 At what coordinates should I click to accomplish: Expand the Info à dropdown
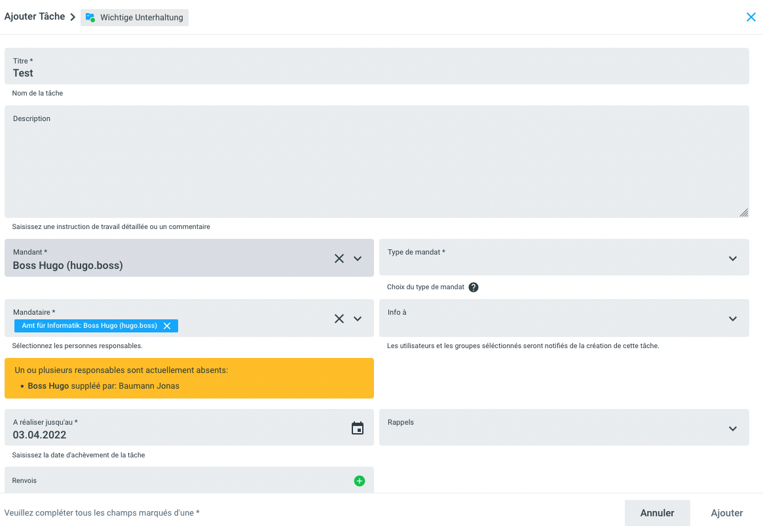point(733,319)
